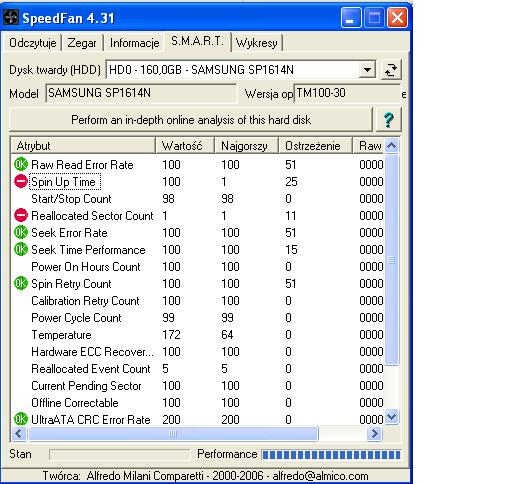
Task: Click the horizontal scrollbar thumb
Action: pyautogui.click(x=173, y=434)
